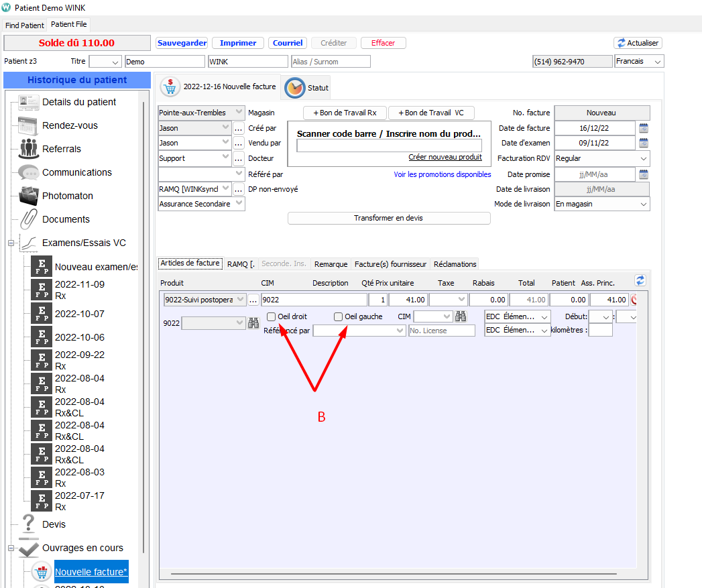Open the Facturation RDV dropdown

(x=644, y=159)
